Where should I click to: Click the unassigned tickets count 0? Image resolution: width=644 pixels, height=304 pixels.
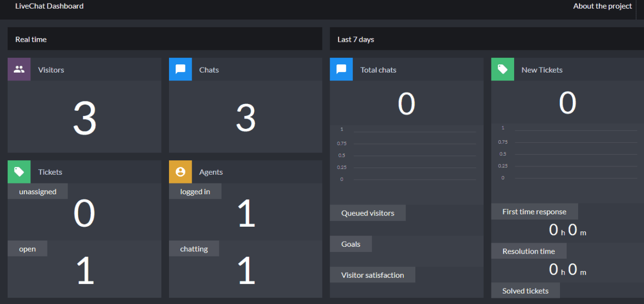coord(84,213)
